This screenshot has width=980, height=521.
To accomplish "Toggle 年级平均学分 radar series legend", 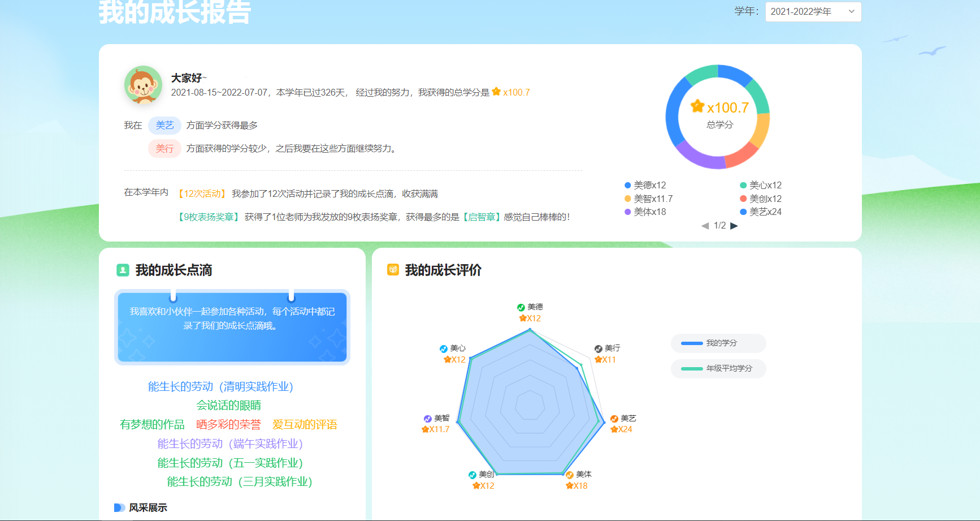I will 718,369.
